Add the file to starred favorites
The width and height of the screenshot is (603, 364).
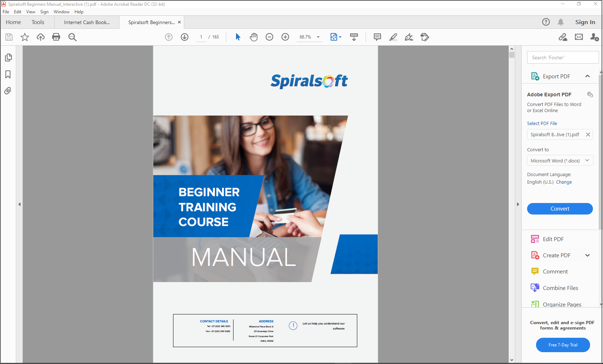tap(25, 37)
